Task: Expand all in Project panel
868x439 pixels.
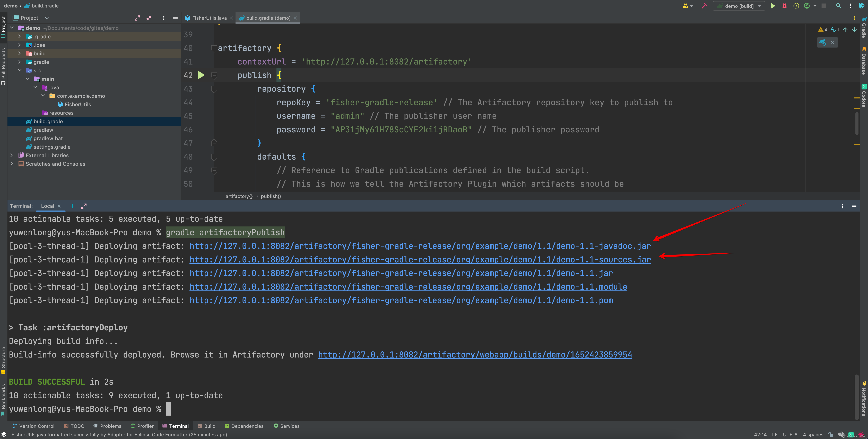Action: (137, 18)
